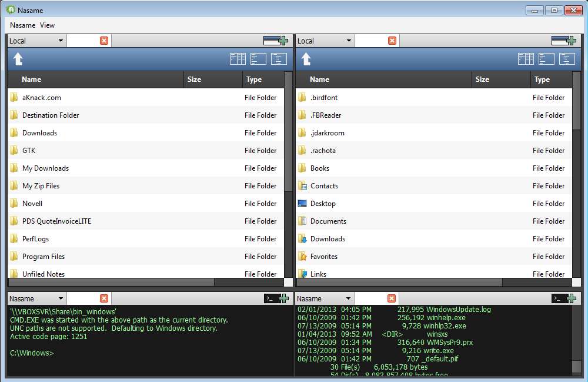The height and width of the screenshot is (382, 588).
Task: Add new tab in top-right file pane
Action: pos(564,41)
